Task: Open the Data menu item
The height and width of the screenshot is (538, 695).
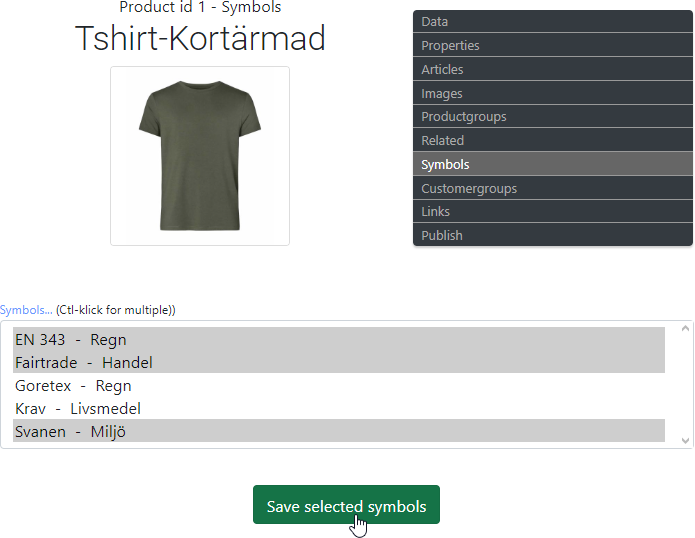Action: (x=552, y=22)
